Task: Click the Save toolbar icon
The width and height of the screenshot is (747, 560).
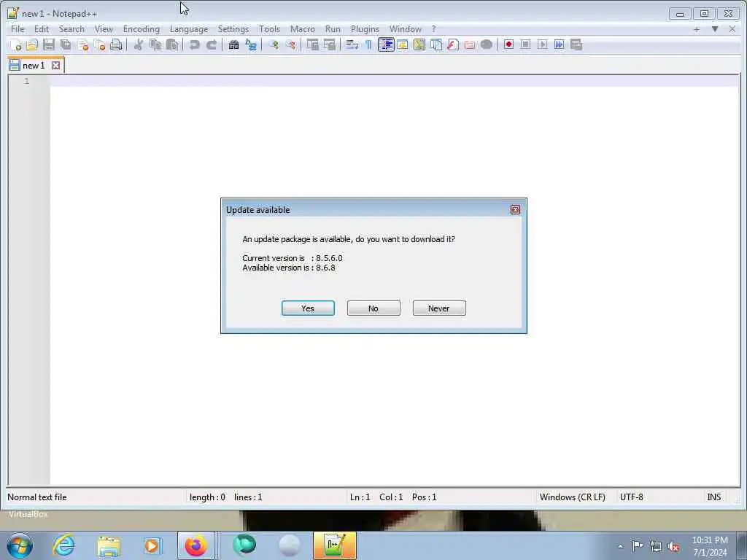Action: click(49, 44)
